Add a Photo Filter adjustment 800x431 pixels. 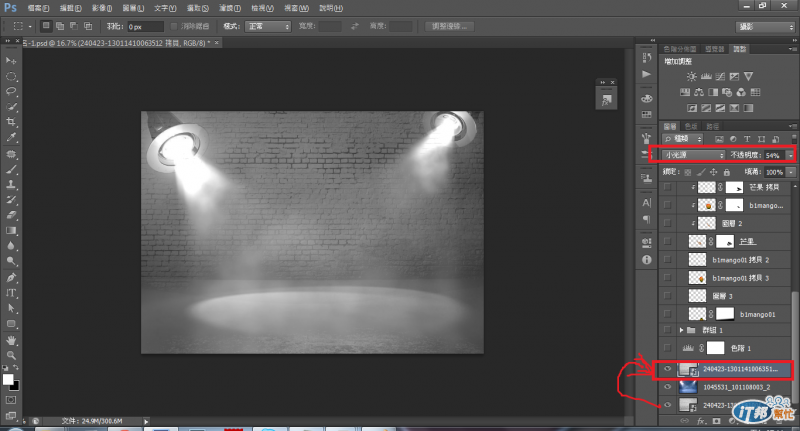(x=727, y=92)
